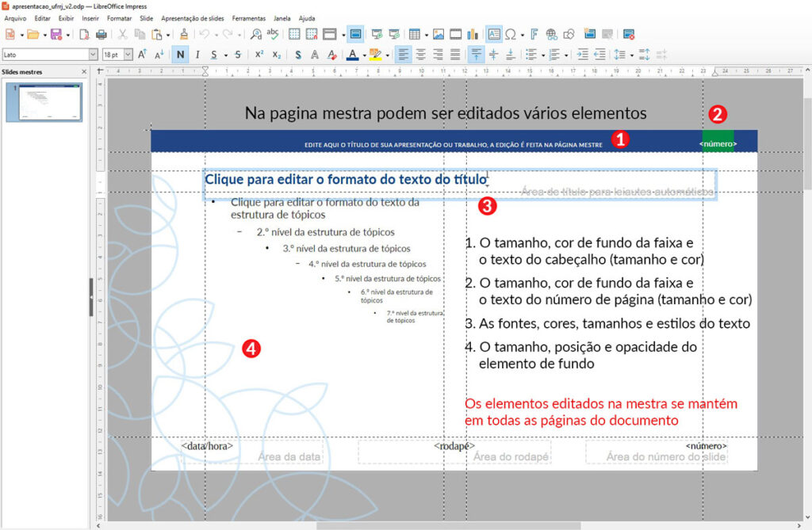Insert a chart using the chart icon
812x530 pixels.
point(473,34)
